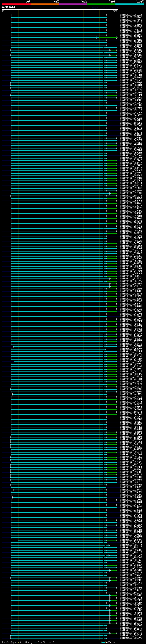This screenshot has width=146, height=644.
Task: Select hit label UniRef100_B5KUR9
Action: tap(131, 352)
